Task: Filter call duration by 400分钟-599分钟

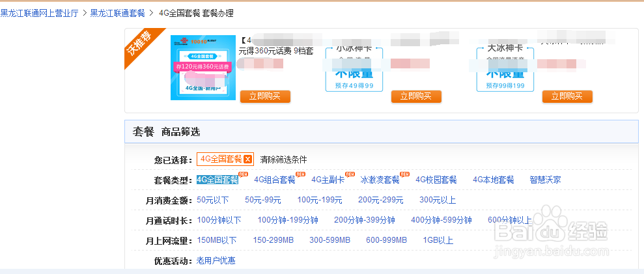Action: tap(441, 220)
